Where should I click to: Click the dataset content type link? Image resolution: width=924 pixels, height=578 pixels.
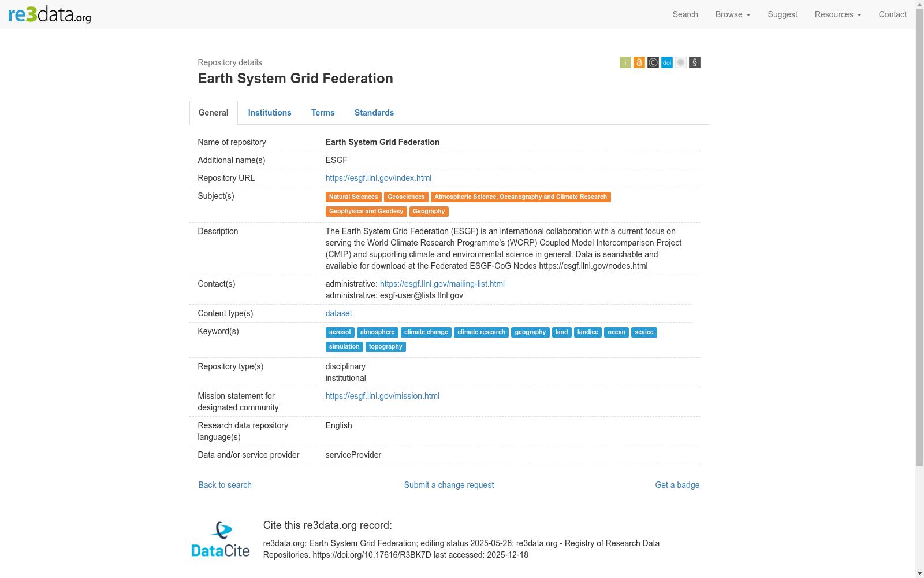pyautogui.click(x=339, y=313)
